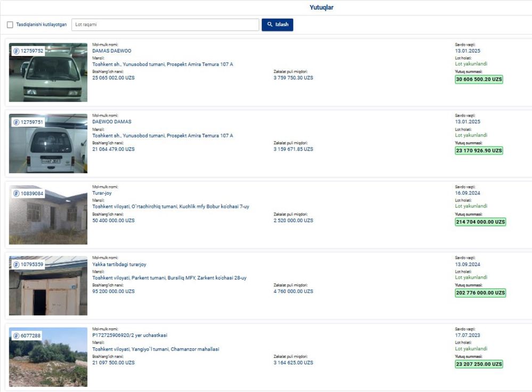Click O`rtachirchiq tumani Kuchlik mfy address
Viewport: 532px width, 392px height.
coord(170,206)
